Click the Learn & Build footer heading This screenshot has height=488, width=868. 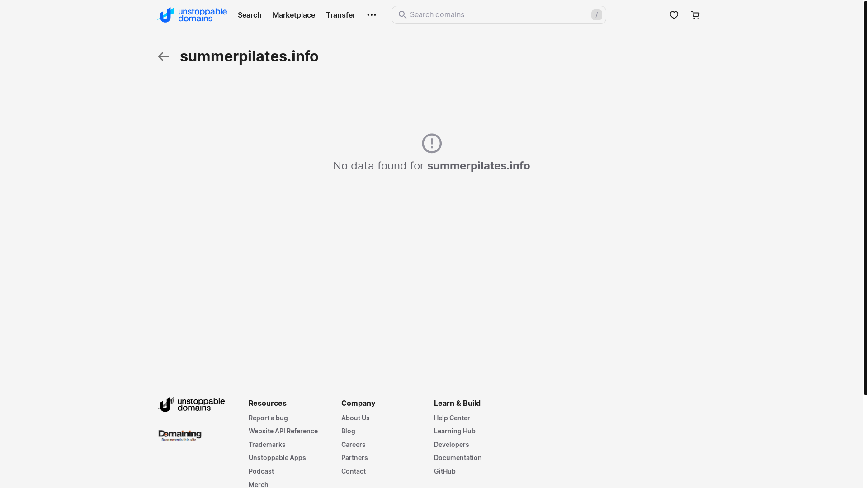tap(457, 403)
